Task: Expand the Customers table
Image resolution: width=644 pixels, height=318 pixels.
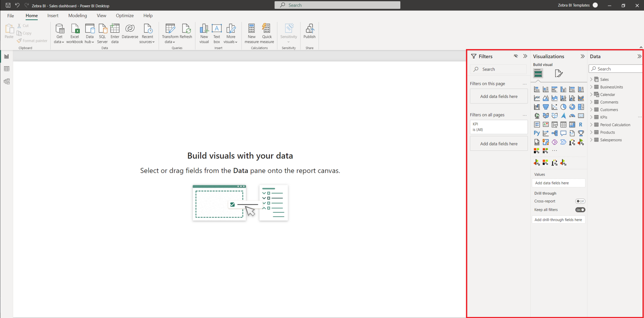Action: pyautogui.click(x=591, y=110)
